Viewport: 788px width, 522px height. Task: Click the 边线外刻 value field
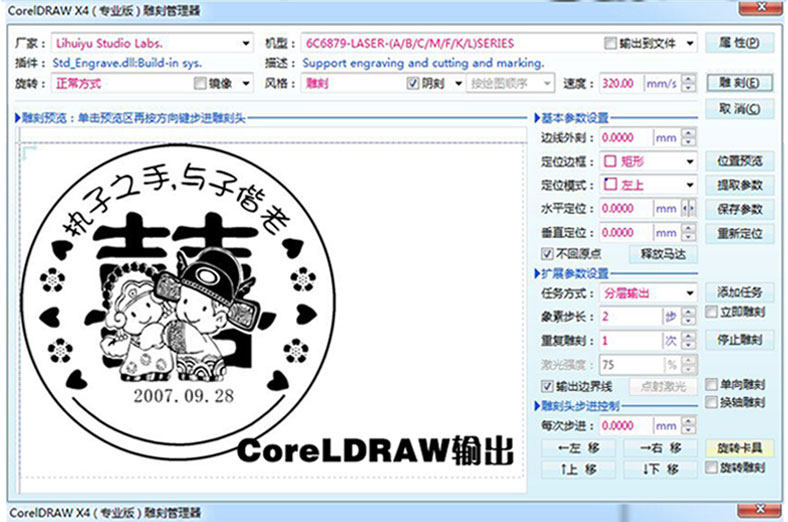point(626,138)
